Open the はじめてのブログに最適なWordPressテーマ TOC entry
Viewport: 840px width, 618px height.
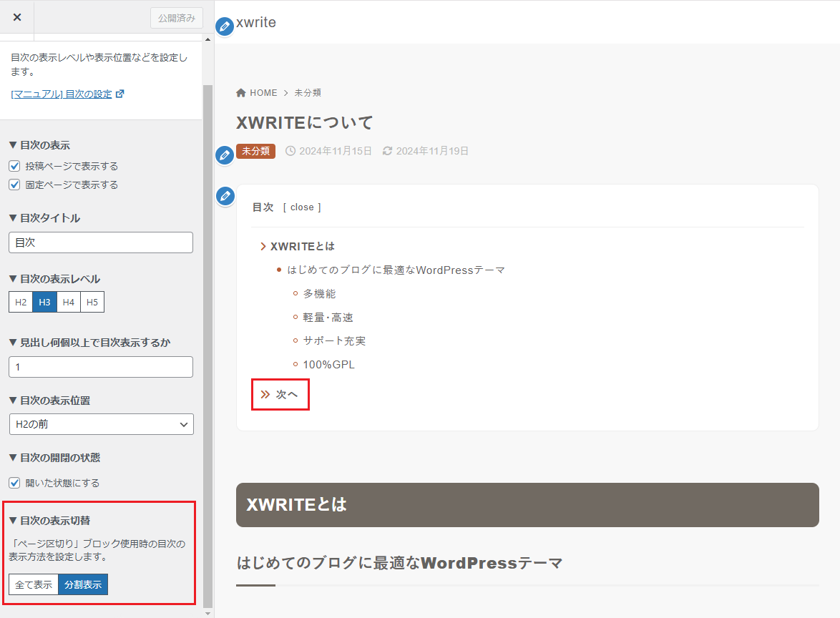pyautogui.click(x=396, y=270)
